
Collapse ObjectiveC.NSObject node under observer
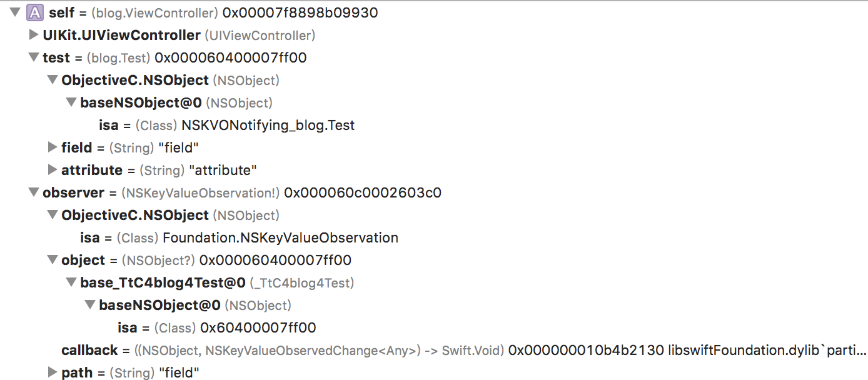pos(53,215)
